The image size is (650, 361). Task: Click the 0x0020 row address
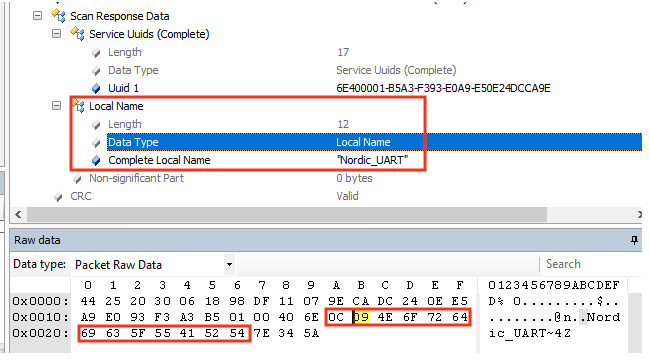point(40,333)
